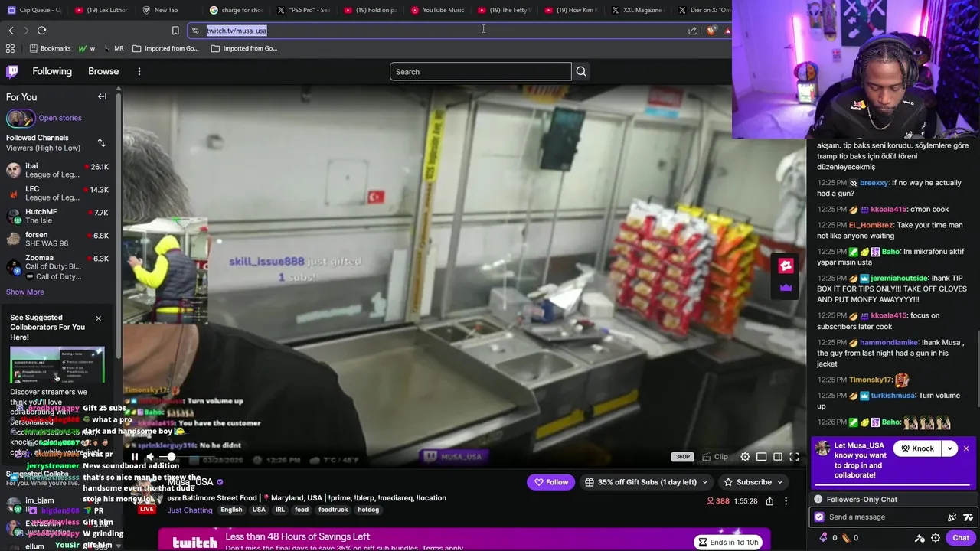Screen dimensions: 980x551
Task: Open the Twitch more-options menu beside Browse
Action: point(139,71)
